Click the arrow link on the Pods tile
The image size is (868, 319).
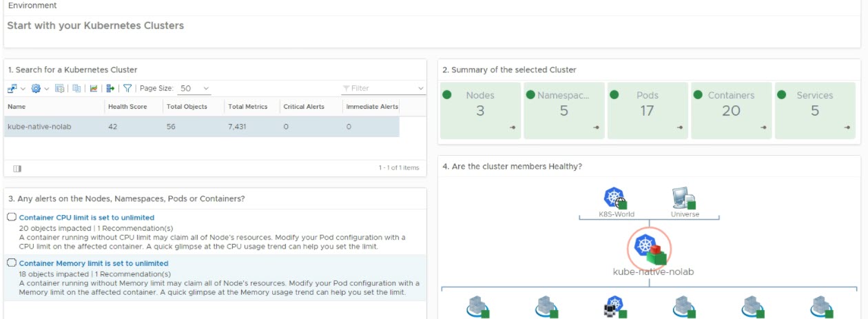pyautogui.click(x=679, y=127)
